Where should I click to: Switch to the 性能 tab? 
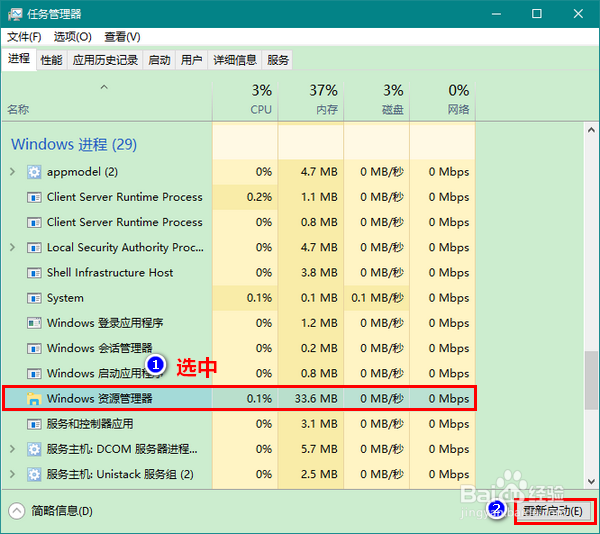(52, 60)
